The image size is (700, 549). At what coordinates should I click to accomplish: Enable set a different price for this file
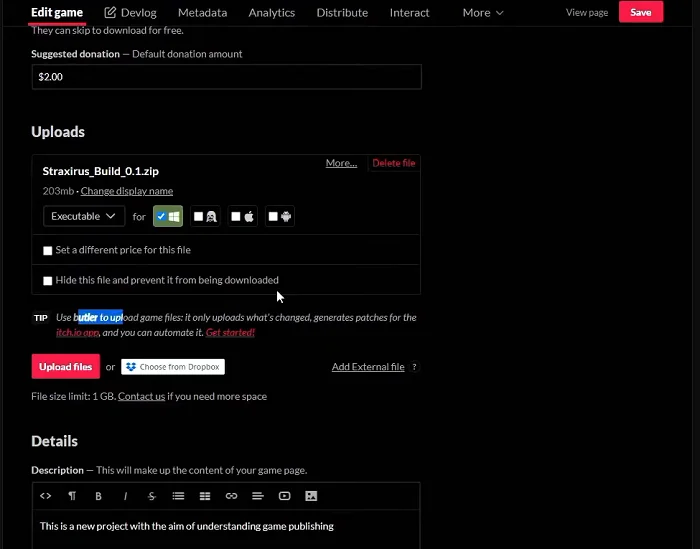tap(48, 250)
